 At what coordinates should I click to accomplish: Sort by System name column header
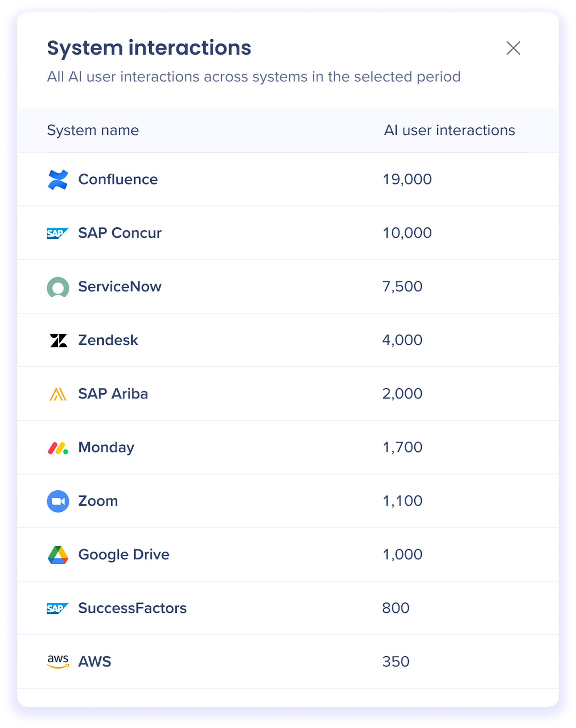pos(93,130)
